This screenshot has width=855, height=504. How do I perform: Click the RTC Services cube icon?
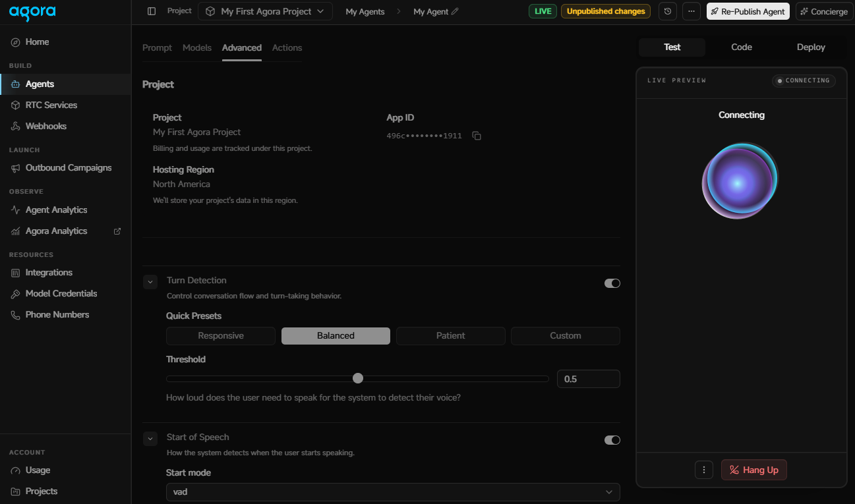click(16, 105)
